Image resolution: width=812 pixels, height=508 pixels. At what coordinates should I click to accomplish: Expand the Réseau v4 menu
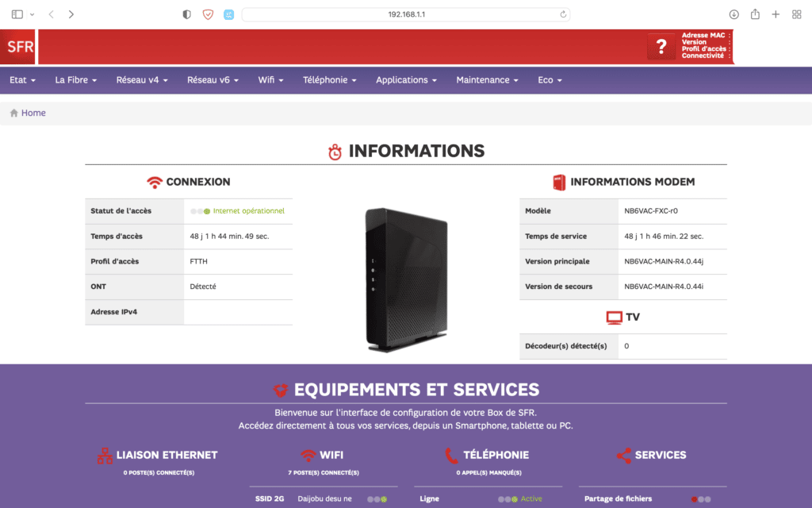[x=142, y=80]
